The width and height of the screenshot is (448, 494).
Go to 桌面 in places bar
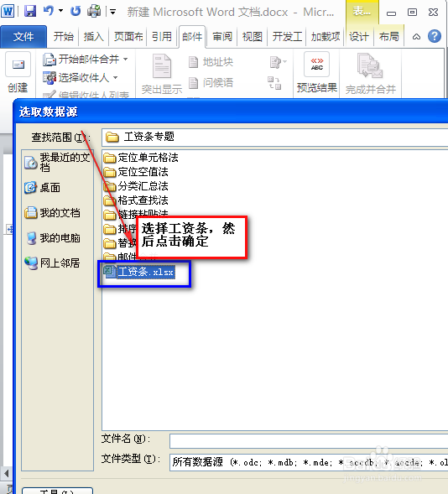point(43,188)
